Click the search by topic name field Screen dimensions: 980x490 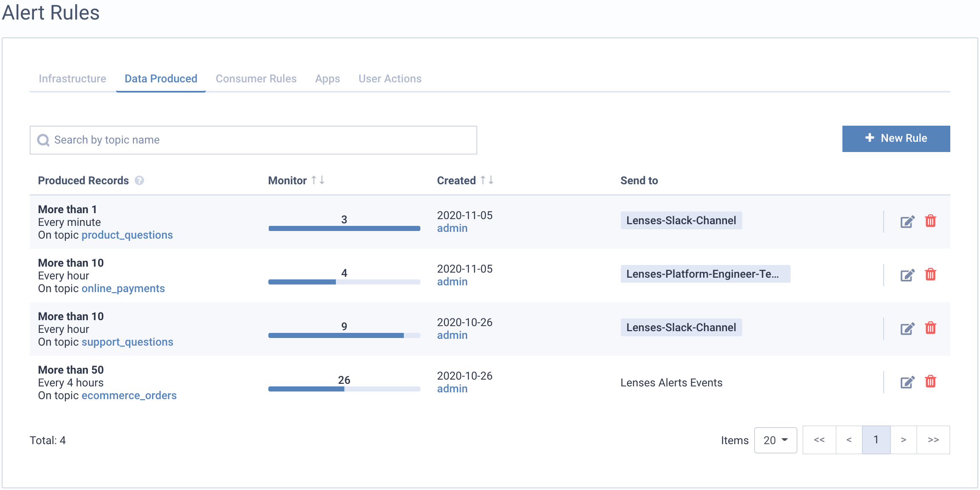[254, 139]
